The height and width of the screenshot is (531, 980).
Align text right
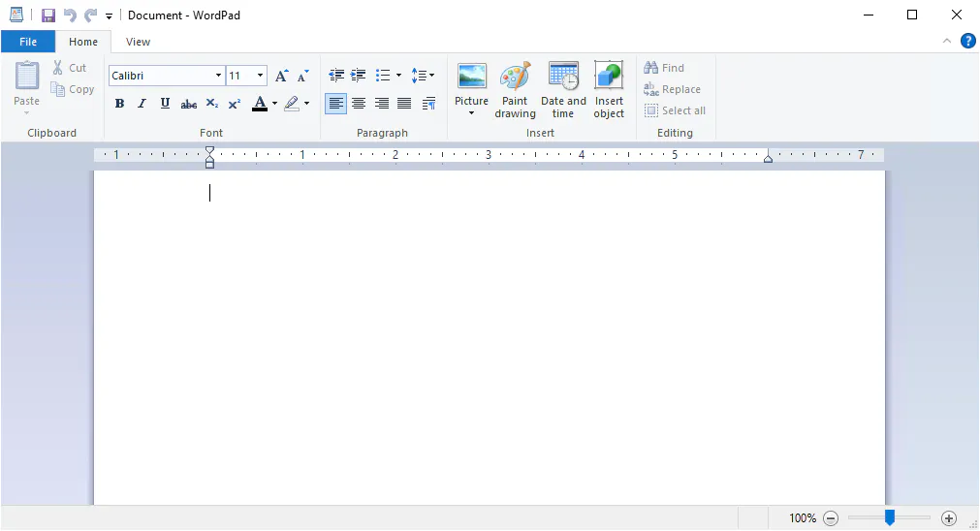381,104
